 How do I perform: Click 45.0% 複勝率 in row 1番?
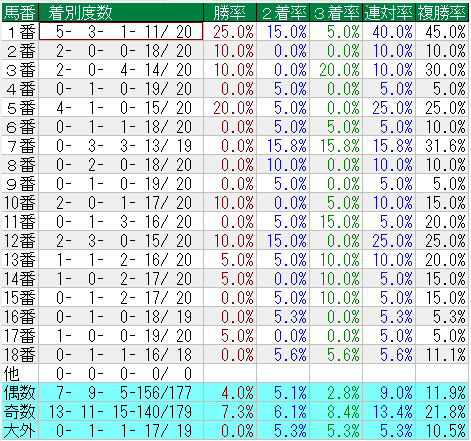click(442, 32)
